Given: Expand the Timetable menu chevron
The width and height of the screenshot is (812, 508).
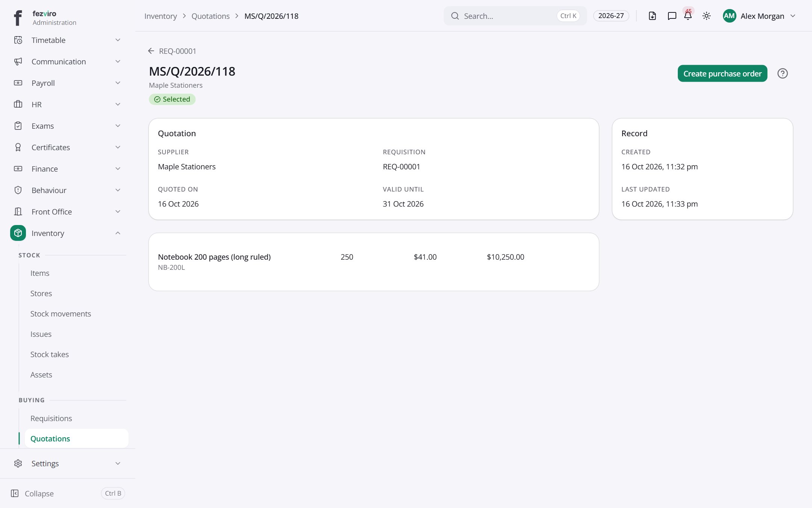Looking at the screenshot, I should point(118,40).
